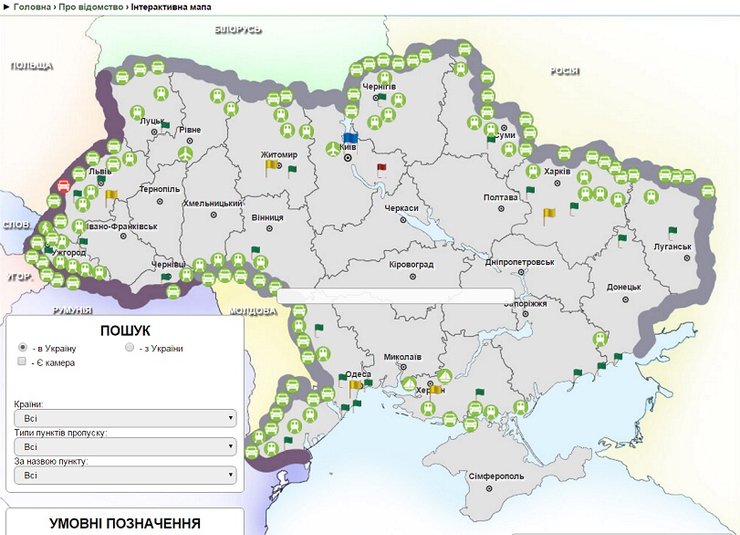
Task: Click the yellow flag marker at Odesa
Action: click(x=354, y=384)
